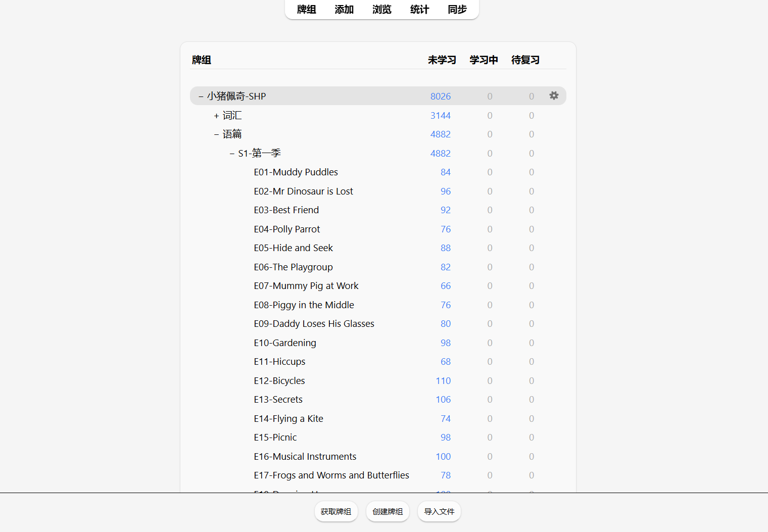Open the 小猪佩奇-SHP deck
Image resolution: width=768 pixels, height=532 pixels.
point(236,96)
